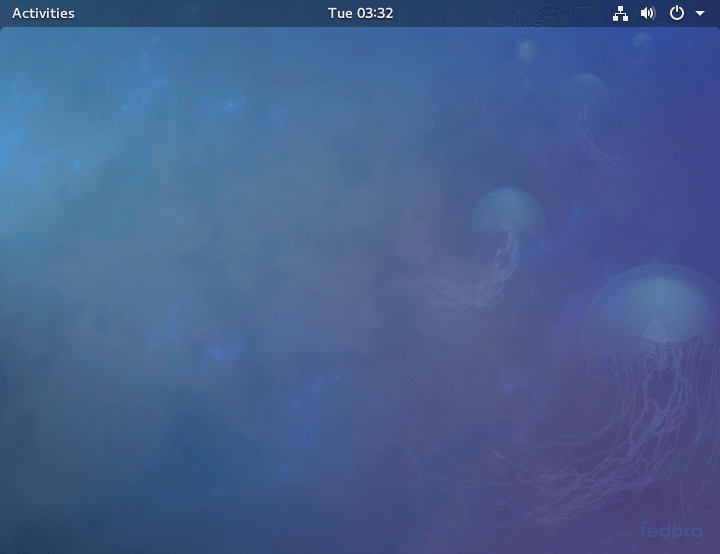Click the volume speaker icon
The width and height of the screenshot is (720, 554).
coord(647,13)
